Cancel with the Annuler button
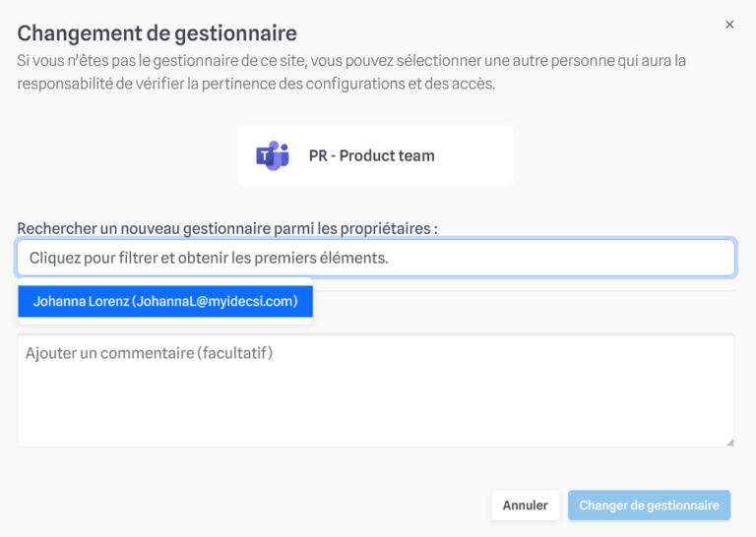The width and height of the screenshot is (756, 537). pos(525,506)
